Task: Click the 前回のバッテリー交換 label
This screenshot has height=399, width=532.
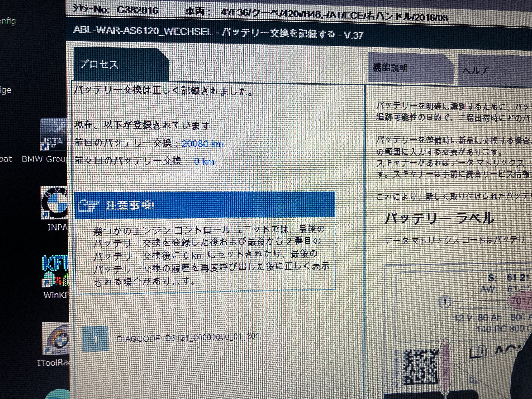Action: tap(123, 143)
